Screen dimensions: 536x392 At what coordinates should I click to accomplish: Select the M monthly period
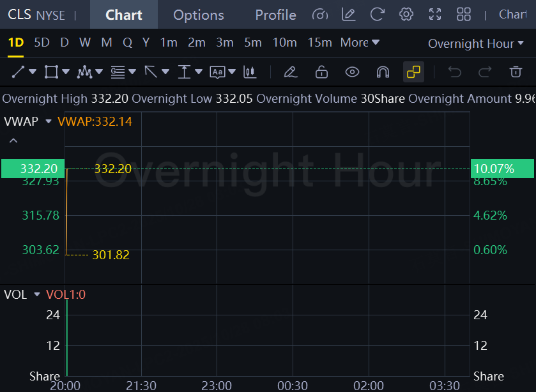click(x=107, y=42)
